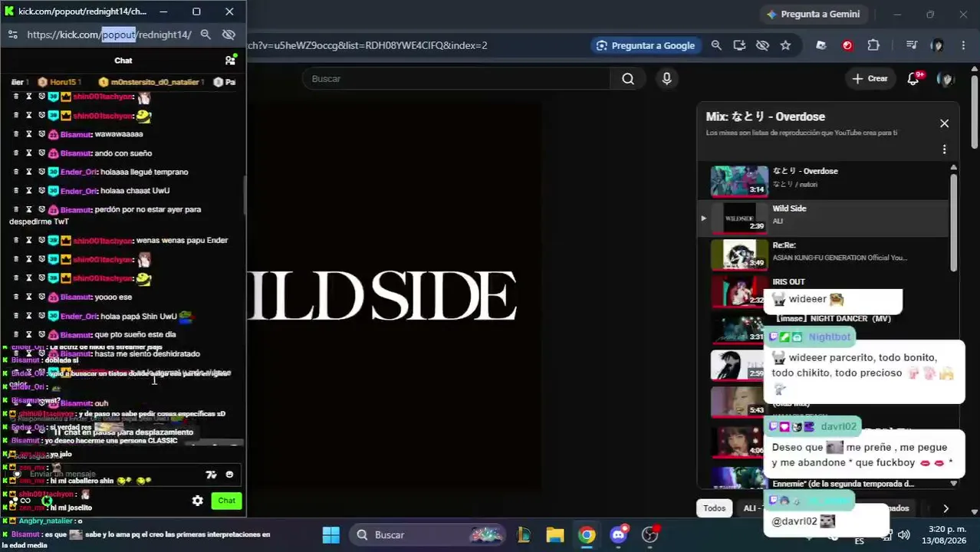This screenshot has width=980, height=552.
Task: Select the ALI filter chip
Action: pyautogui.click(x=749, y=508)
